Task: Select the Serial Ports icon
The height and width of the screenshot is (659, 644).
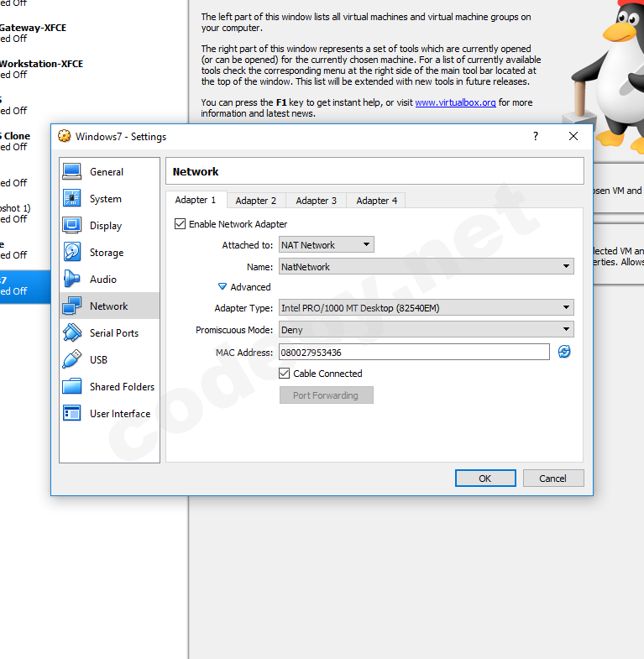Action: (x=73, y=333)
